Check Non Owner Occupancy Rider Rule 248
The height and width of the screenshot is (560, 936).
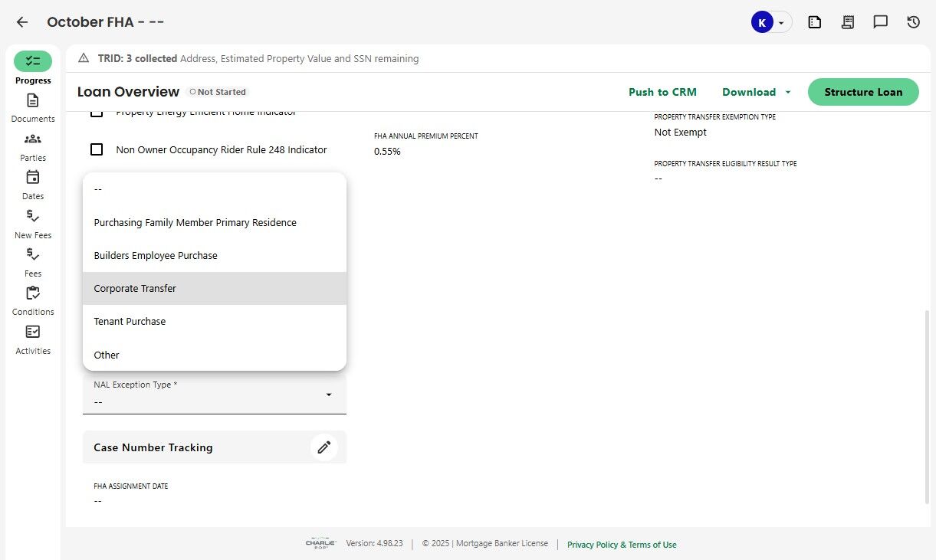(97, 149)
